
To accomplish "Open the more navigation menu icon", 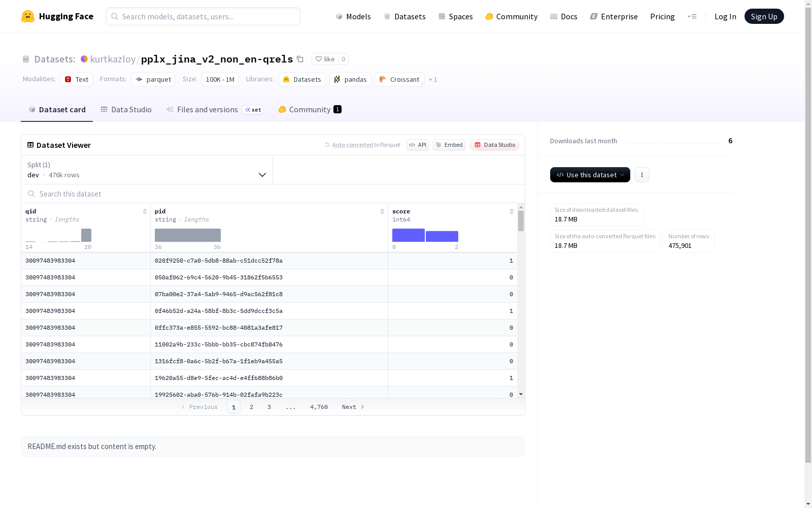I will coord(692,16).
